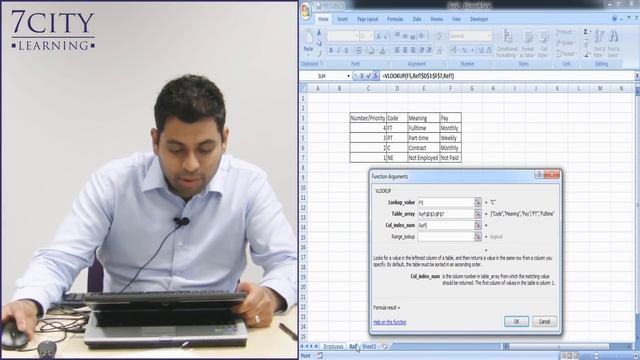Viewport: 640px width, 360px height.
Task: Collapse dialog via Range_lookup range icon
Action: tap(478, 237)
